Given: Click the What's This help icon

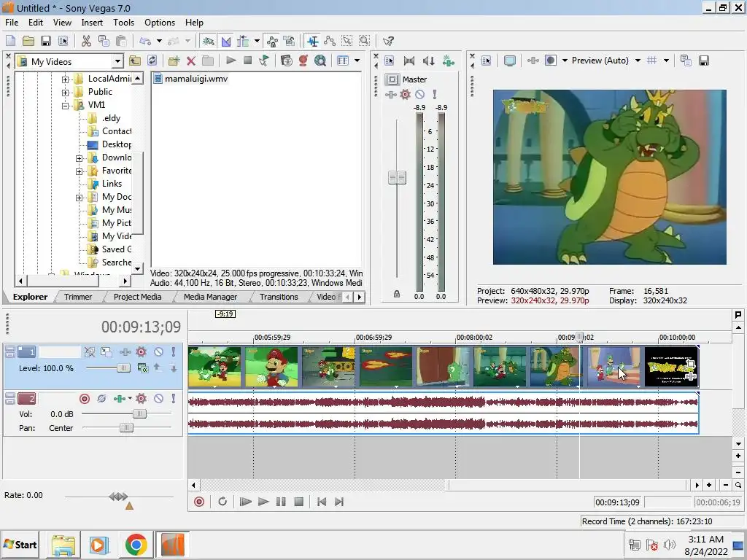Looking at the screenshot, I should pyautogui.click(x=388, y=41).
